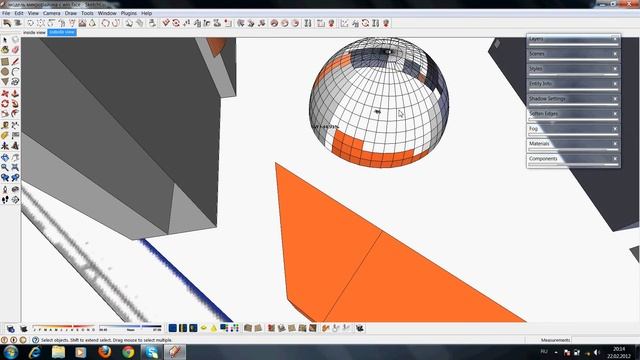The image size is (640, 360).
Task: Pick the Paint Bucket tool
Action: [5, 50]
